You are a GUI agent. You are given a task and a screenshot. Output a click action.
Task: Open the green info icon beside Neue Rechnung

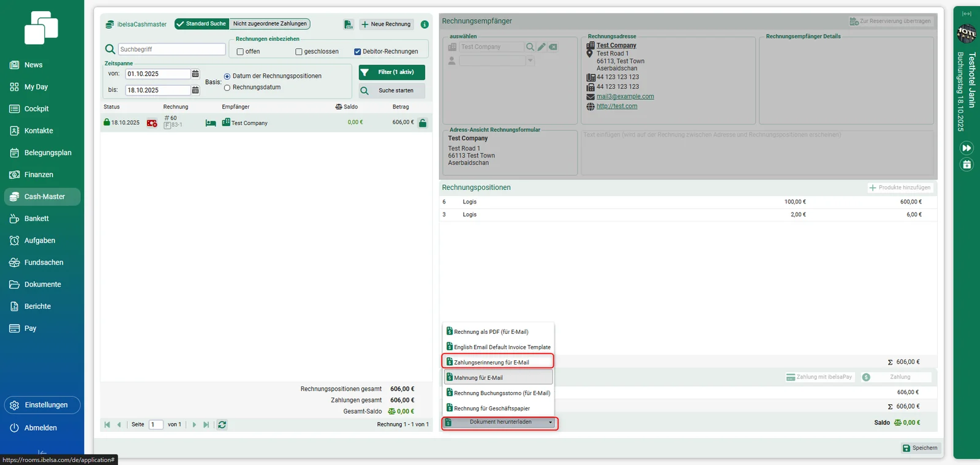click(424, 25)
